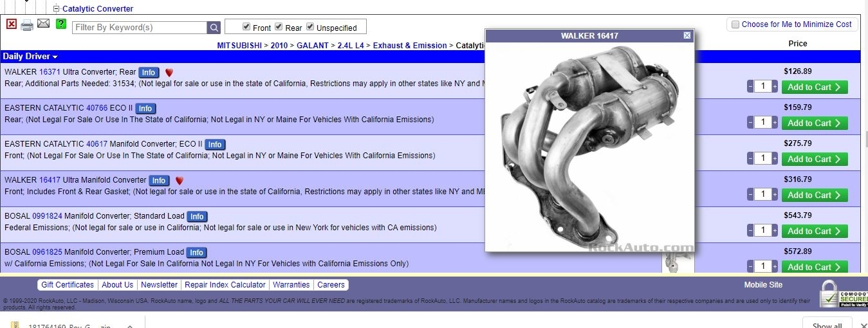
Task: Click the magnifier search icon beside filter
Action: point(214,28)
